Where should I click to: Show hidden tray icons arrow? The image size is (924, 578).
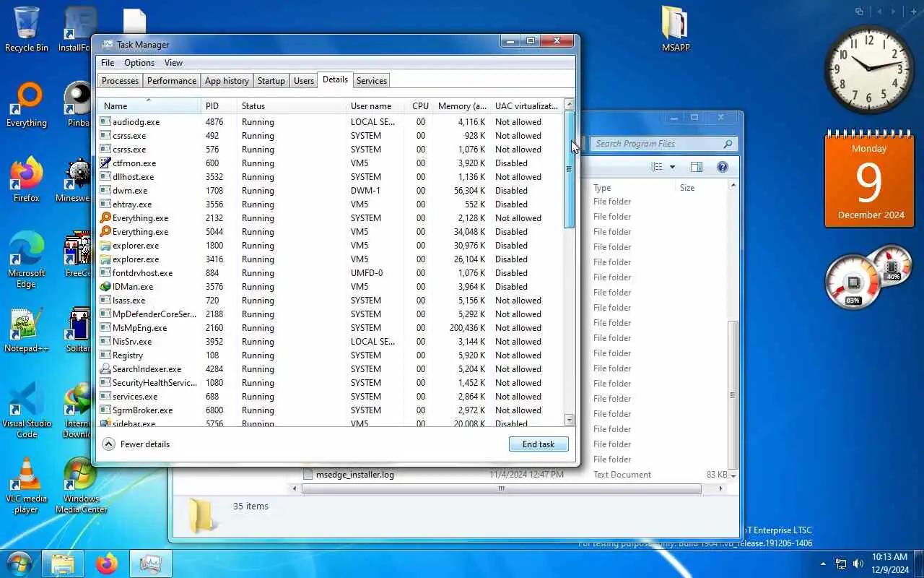823,564
